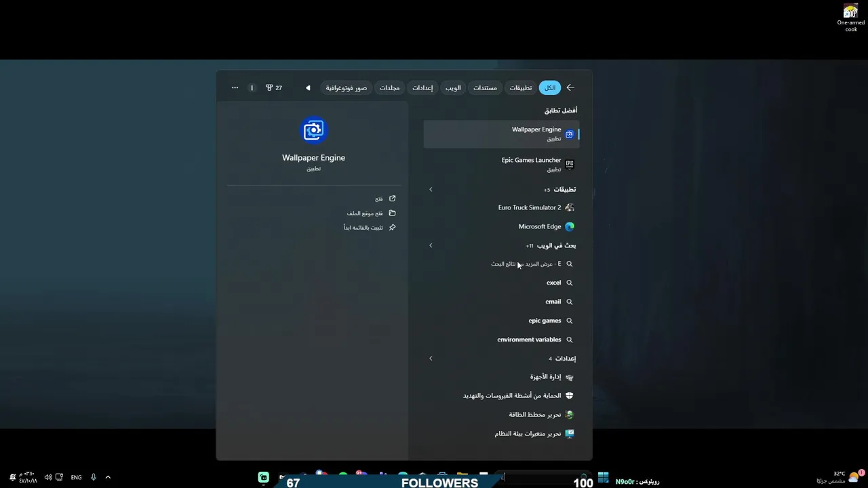
Task: Open the weather widget showing 32°C
Action: point(841,477)
